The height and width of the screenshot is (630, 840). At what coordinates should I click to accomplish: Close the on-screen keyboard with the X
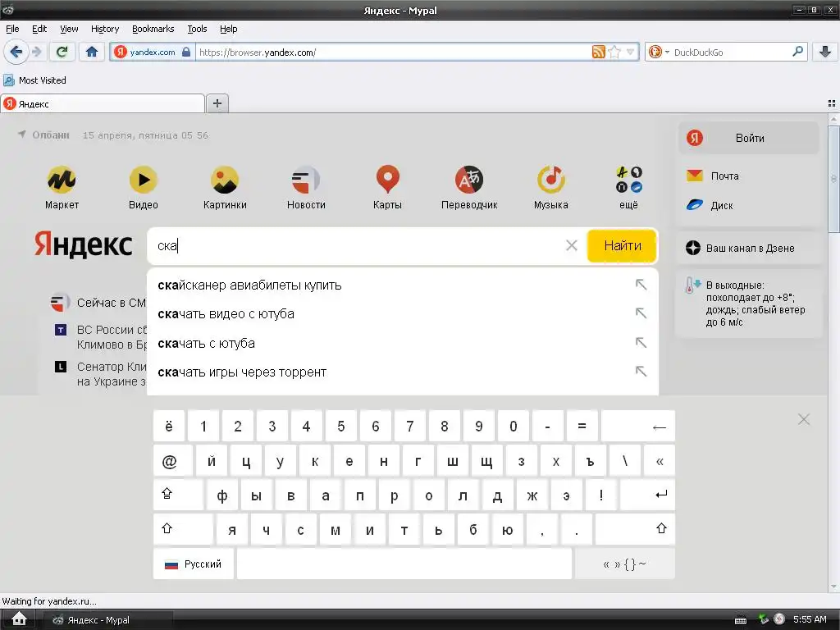[804, 419]
